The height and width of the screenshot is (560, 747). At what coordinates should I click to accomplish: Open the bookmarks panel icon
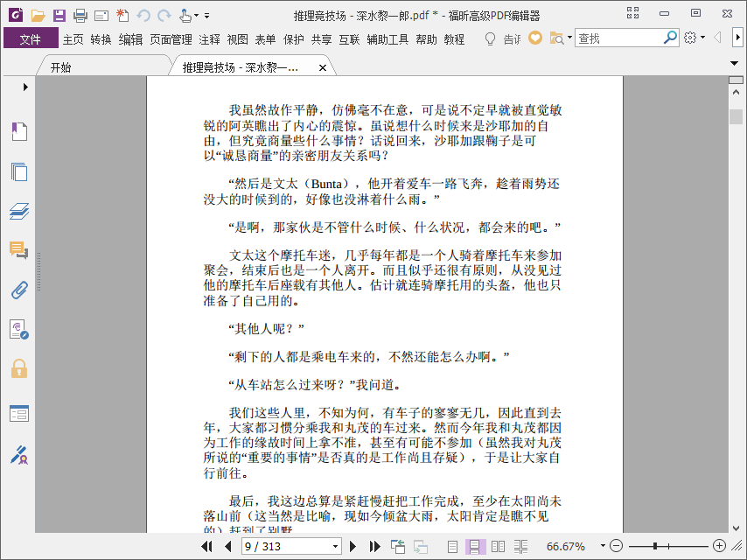click(x=19, y=131)
